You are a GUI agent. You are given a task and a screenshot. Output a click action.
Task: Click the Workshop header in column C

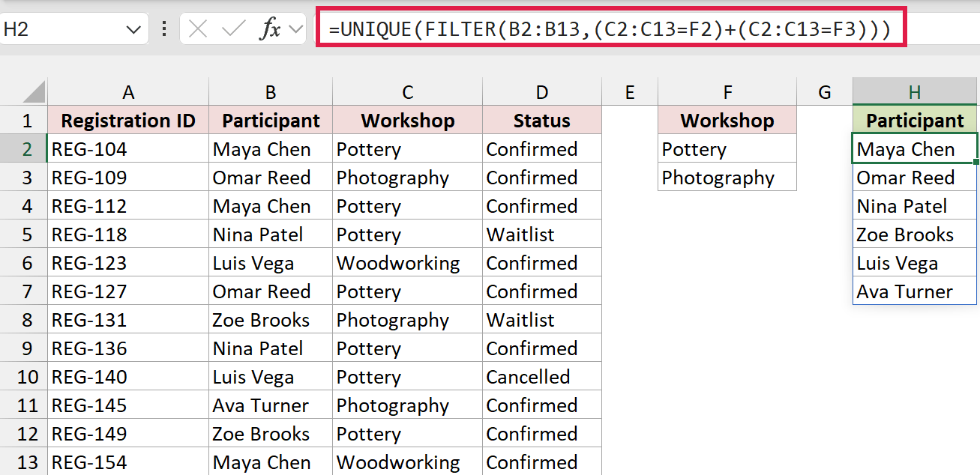pyautogui.click(x=407, y=121)
